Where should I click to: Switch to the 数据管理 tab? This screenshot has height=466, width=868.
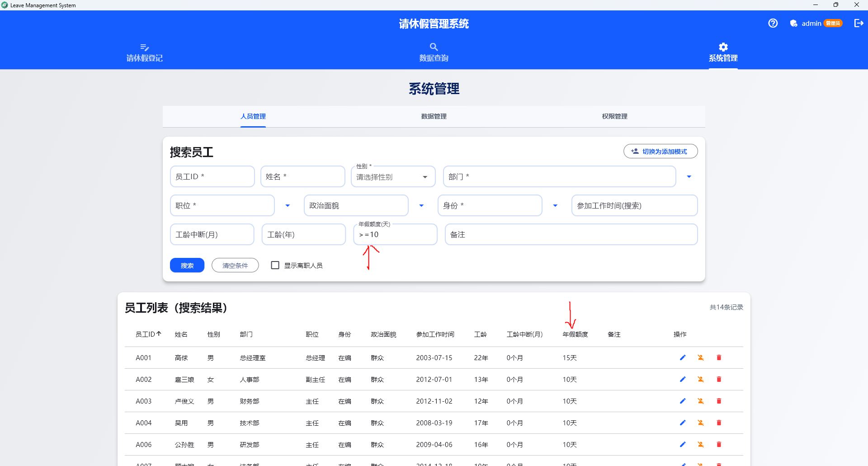point(433,116)
